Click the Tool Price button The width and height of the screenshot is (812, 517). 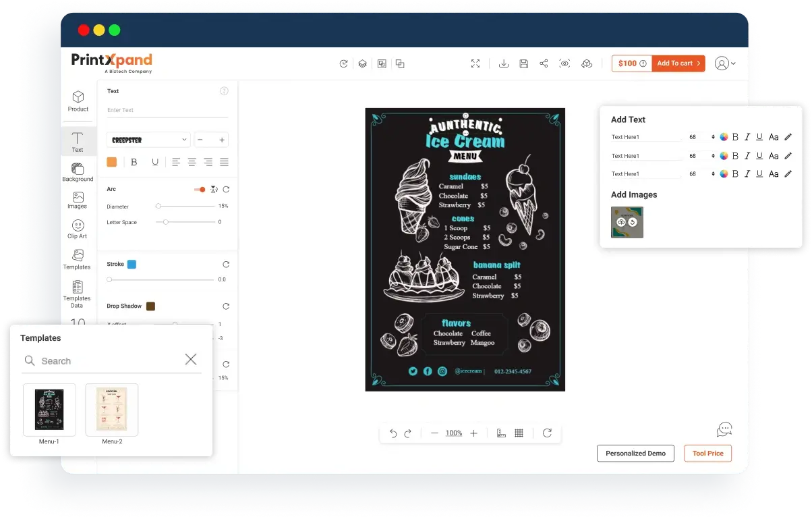point(707,454)
